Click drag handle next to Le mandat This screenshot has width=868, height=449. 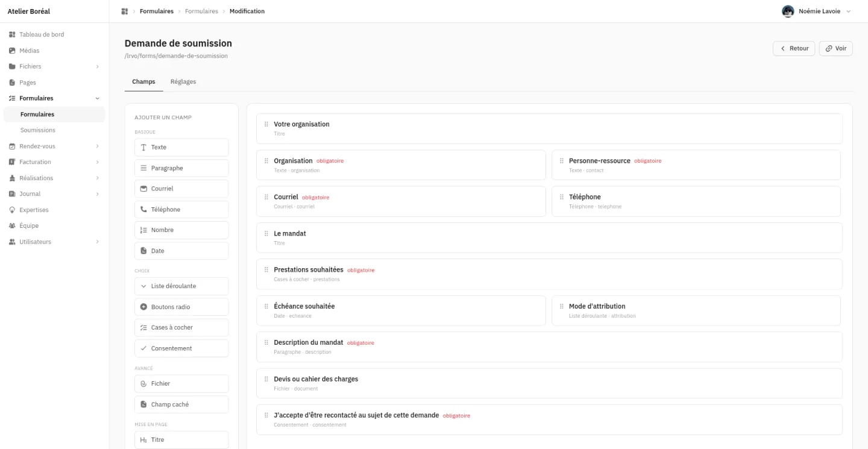(266, 233)
